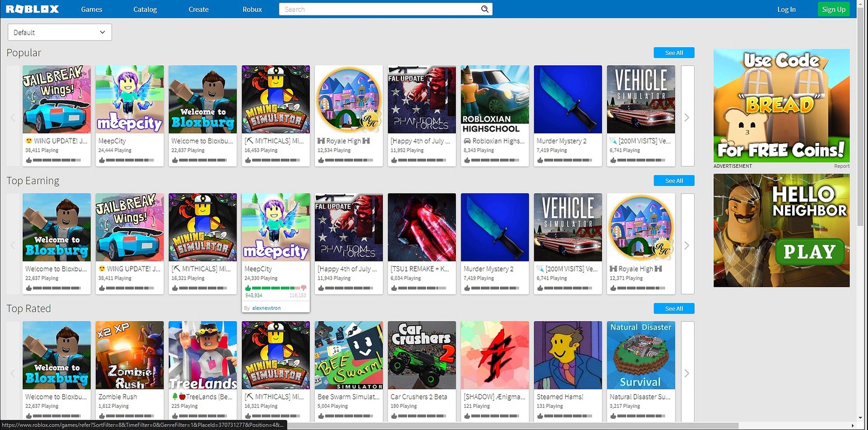The image size is (868, 430).
Task: Click thumbs-up icon on MeepCity Top Earning card
Action: [248, 288]
